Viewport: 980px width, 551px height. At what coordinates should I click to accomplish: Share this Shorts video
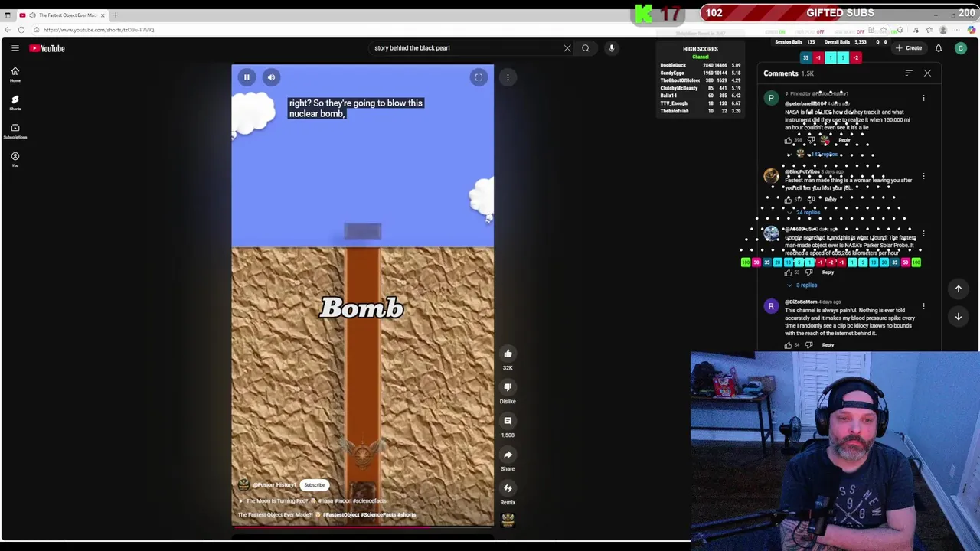pyautogui.click(x=508, y=455)
